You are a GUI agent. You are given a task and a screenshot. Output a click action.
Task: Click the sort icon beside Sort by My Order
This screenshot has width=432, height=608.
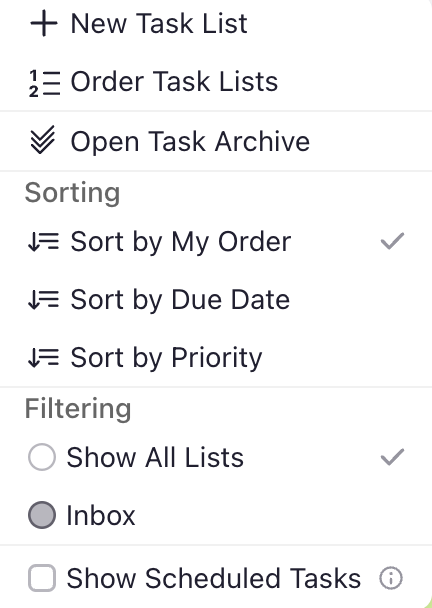click(43, 242)
